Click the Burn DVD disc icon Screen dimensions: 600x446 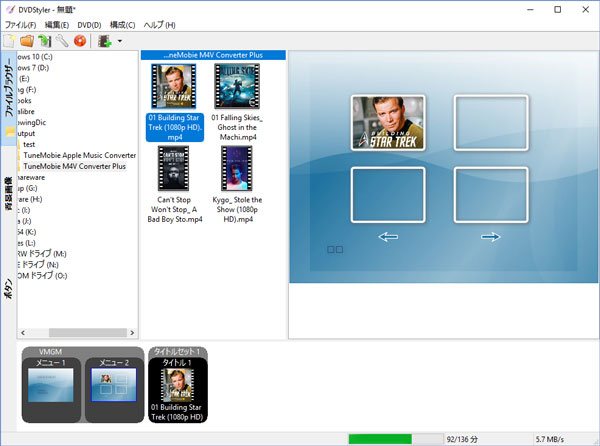pyautogui.click(x=80, y=41)
